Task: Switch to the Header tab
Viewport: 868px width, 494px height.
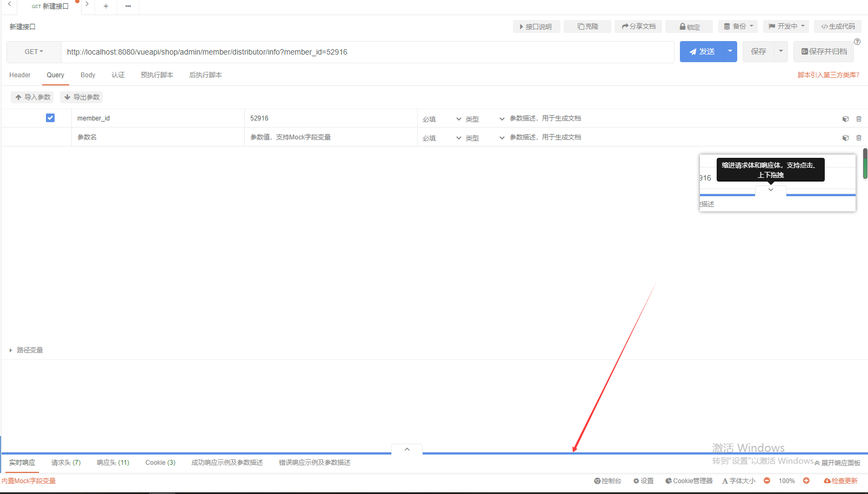Action: click(x=20, y=75)
